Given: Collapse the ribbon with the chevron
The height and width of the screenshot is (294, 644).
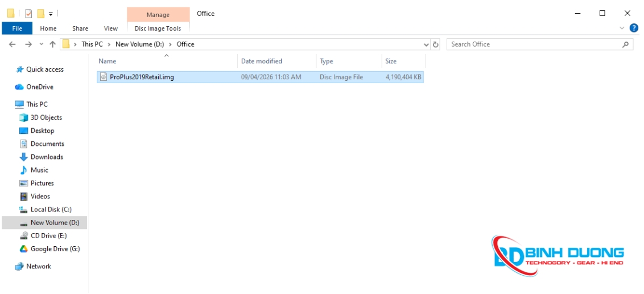Looking at the screenshot, I should [x=621, y=28].
